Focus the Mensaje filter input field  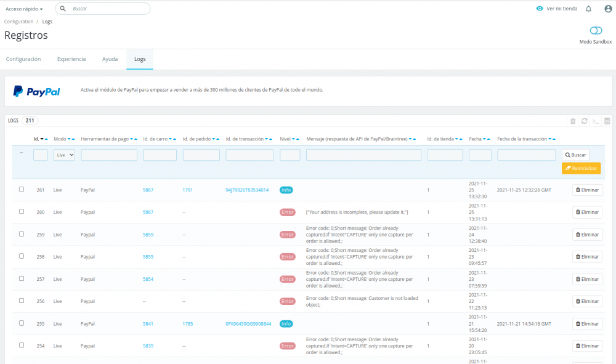[363, 155]
